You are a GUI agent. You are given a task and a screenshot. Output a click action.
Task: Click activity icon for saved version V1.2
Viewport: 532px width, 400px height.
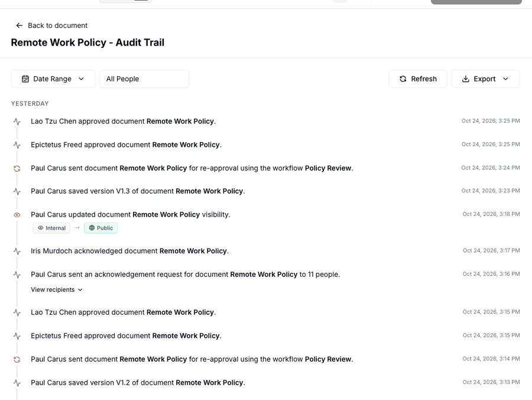click(x=17, y=383)
